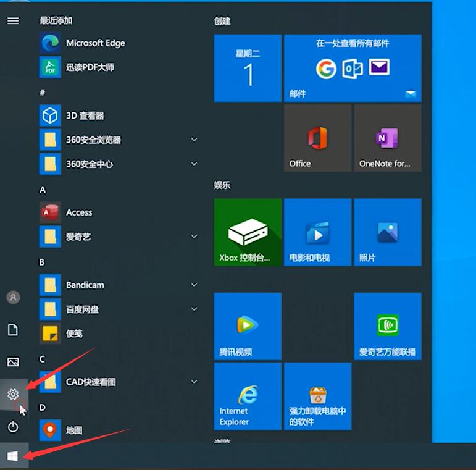476x470 pixels.
Task: Click the Windows Start button
Action: point(13,456)
